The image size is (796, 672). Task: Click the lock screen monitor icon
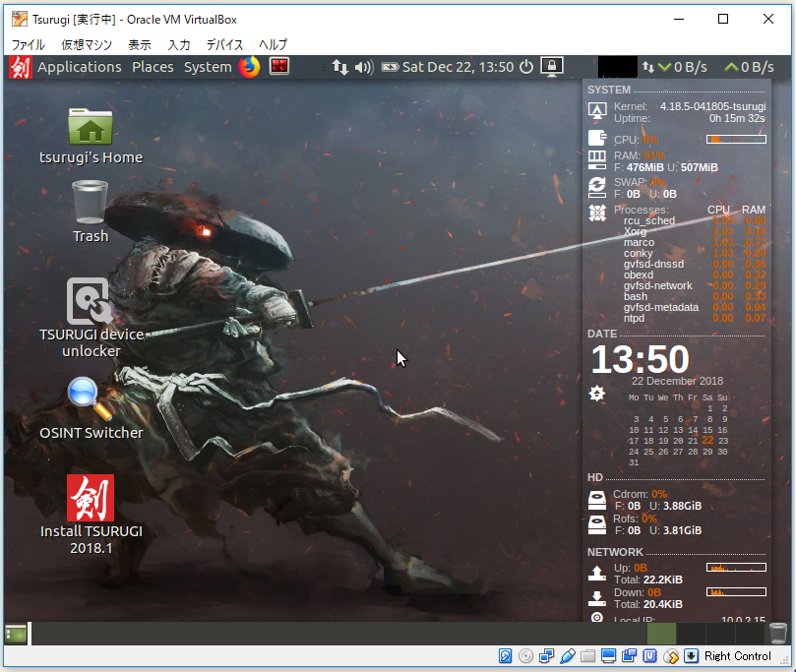(x=552, y=67)
